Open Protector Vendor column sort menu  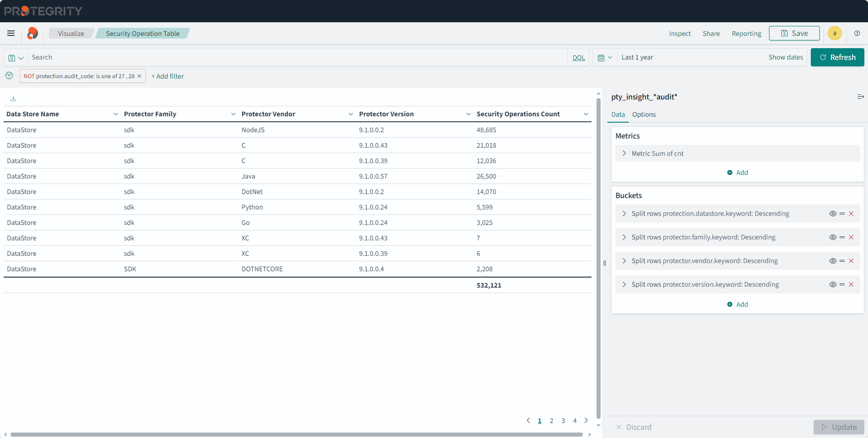click(x=350, y=114)
